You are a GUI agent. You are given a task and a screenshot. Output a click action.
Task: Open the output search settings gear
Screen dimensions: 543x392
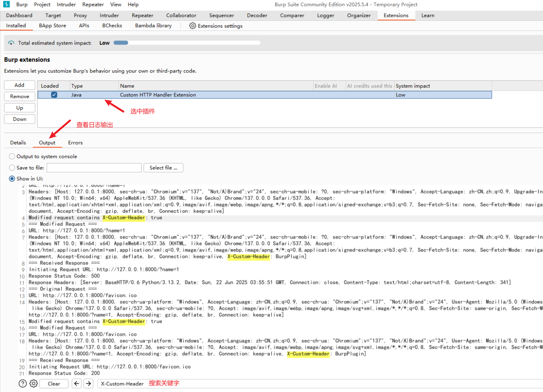tap(34, 383)
